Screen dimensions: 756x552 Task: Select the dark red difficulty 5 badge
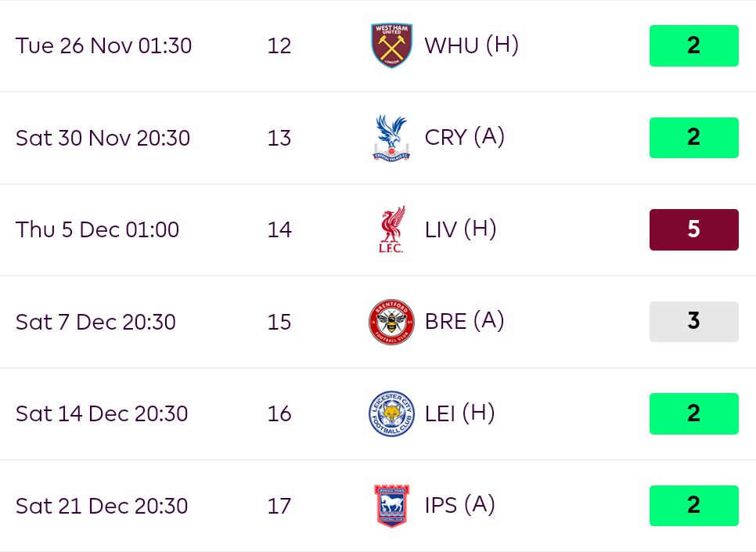(694, 229)
